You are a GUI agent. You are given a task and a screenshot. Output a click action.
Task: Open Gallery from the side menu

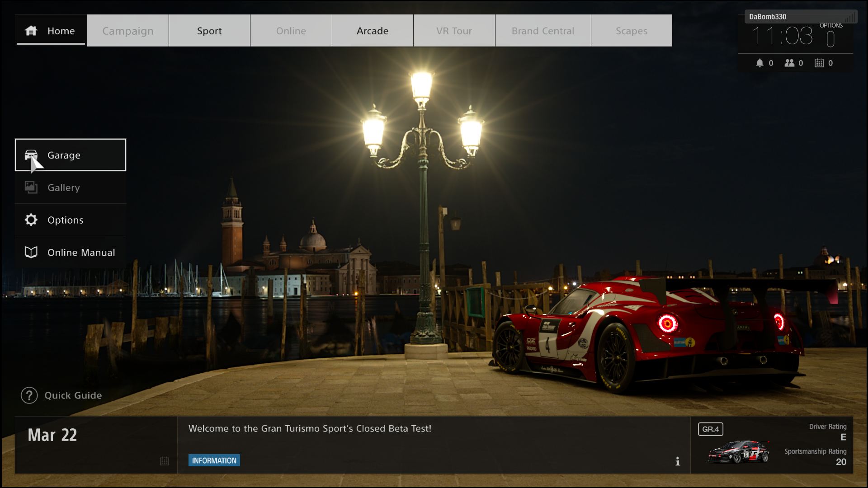[71, 188]
